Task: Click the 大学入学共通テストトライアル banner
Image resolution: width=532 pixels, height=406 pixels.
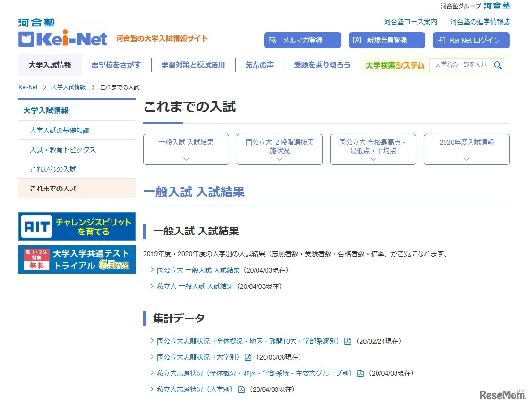Action: (x=77, y=259)
